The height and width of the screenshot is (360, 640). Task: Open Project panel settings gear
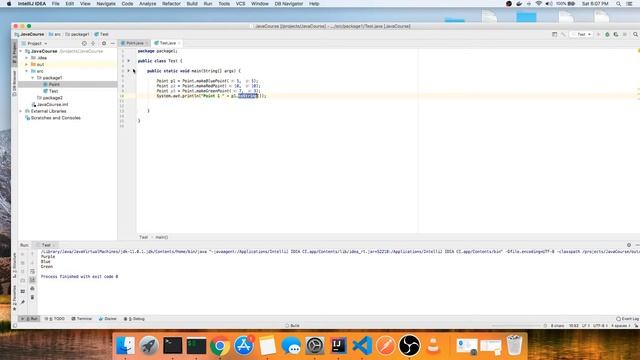pyautogui.click(x=104, y=43)
